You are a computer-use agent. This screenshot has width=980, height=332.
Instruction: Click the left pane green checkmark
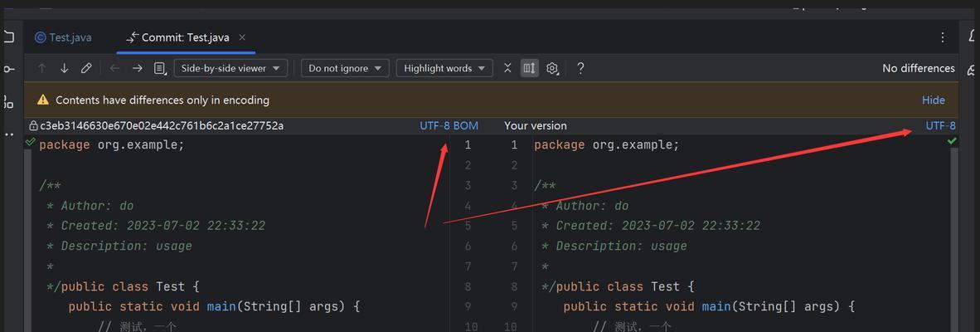coord(29,142)
